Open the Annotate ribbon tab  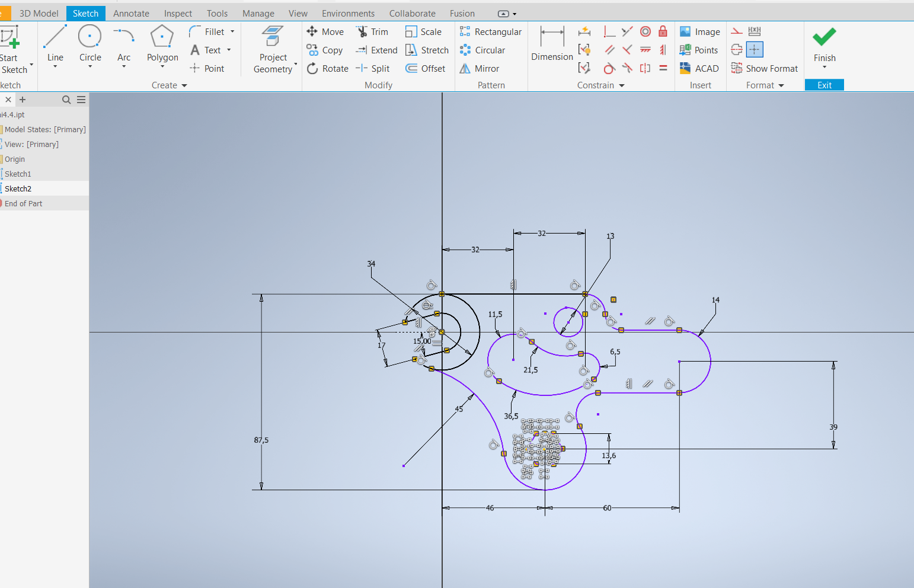point(131,13)
